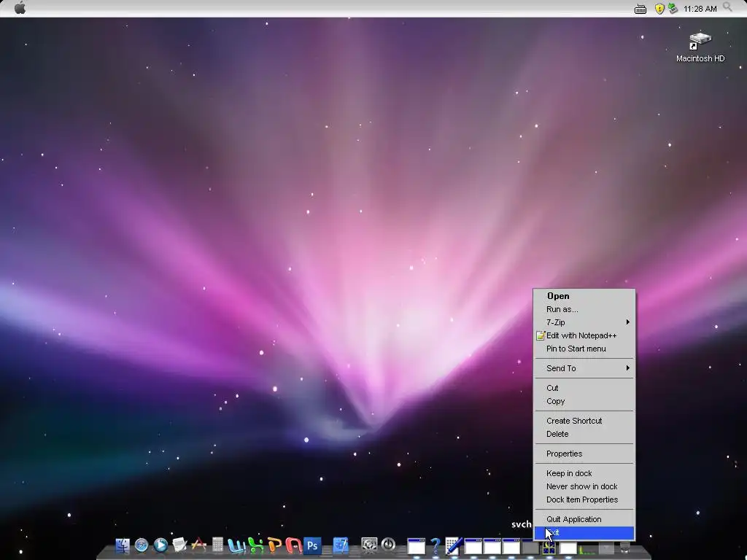Choose Quit Application
The width and height of the screenshot is (747, 560).
pyautogui.click(x=584, y=519)
